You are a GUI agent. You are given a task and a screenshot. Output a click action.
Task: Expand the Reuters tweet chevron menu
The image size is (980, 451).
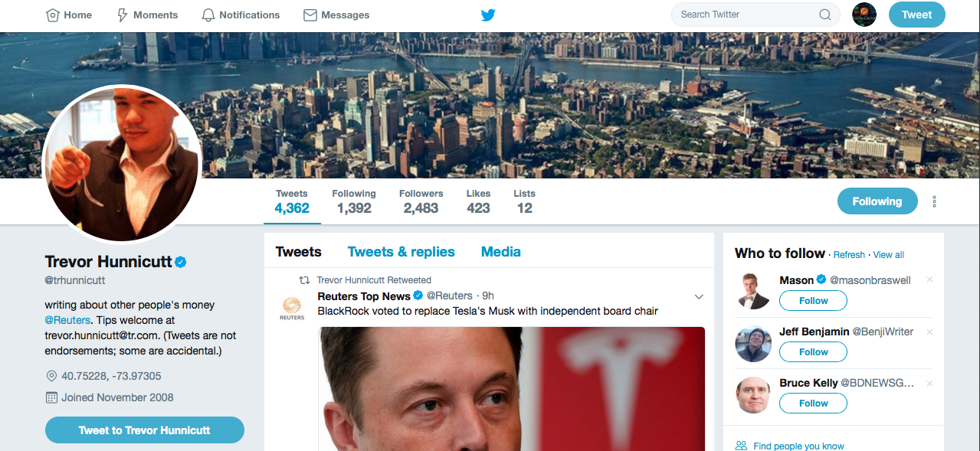pos(698,296)
